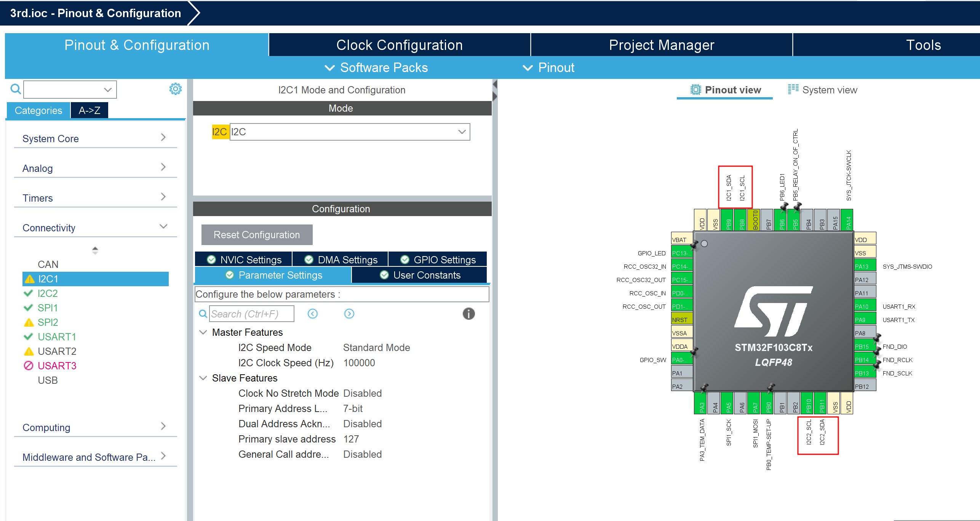The image size is (980, 521).
Task: Click the magnifier icon beside peripheral search box
Action: point(15,89)
